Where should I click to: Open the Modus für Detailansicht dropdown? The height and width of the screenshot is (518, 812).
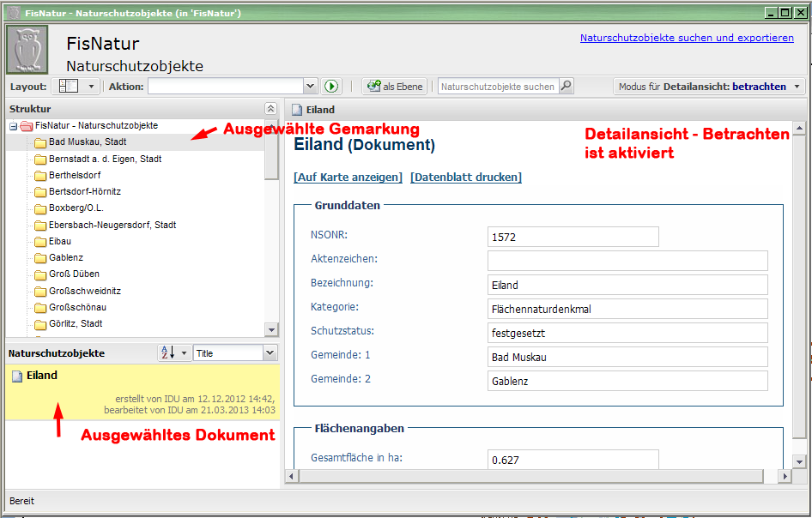click(797, 87)
